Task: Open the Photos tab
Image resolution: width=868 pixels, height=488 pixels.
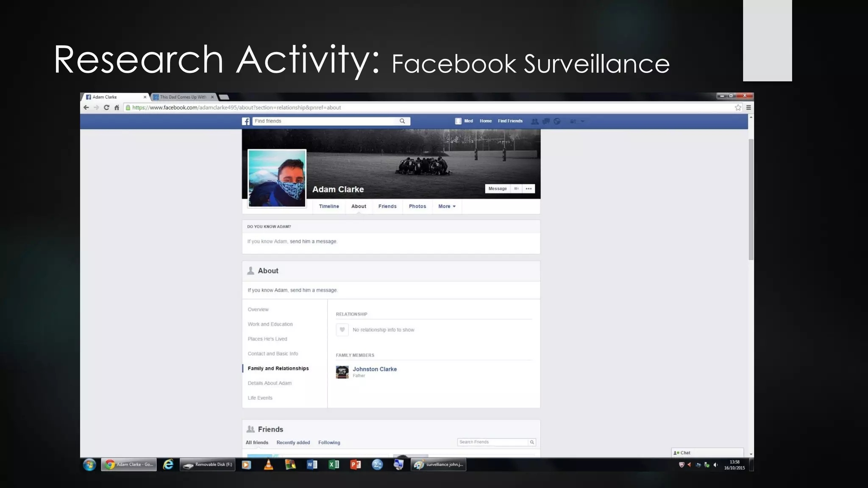Action: [x=417, y=206]
